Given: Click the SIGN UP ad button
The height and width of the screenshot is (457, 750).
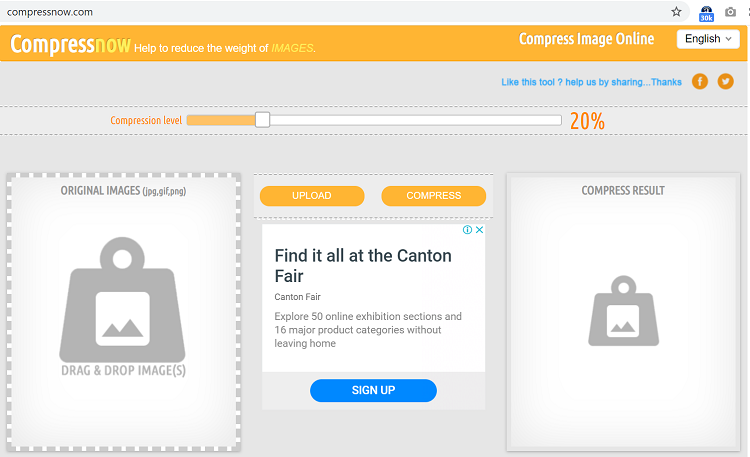Looking at the screenshot, I should (373, 390).
